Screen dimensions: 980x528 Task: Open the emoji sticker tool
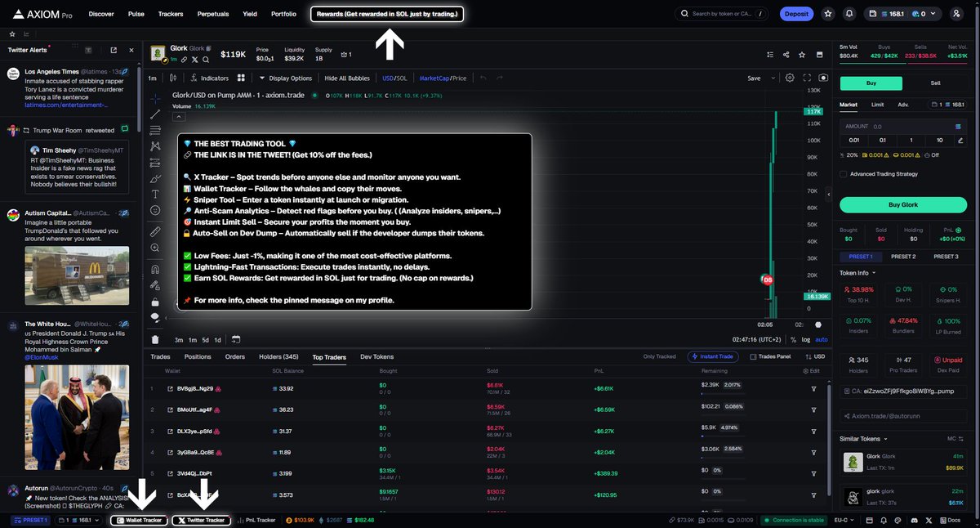click(155, 210)
